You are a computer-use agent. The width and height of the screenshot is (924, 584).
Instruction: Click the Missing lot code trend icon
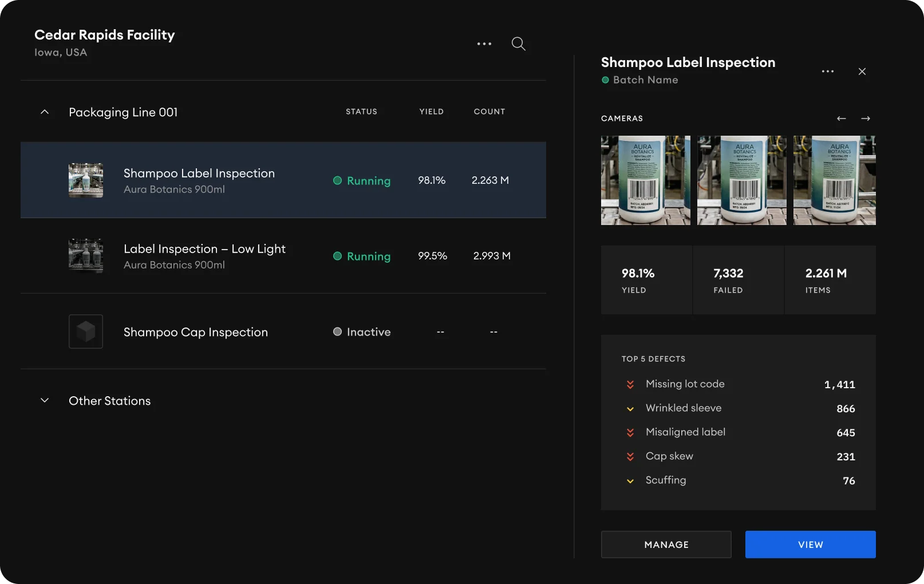[x=630, y=385]
